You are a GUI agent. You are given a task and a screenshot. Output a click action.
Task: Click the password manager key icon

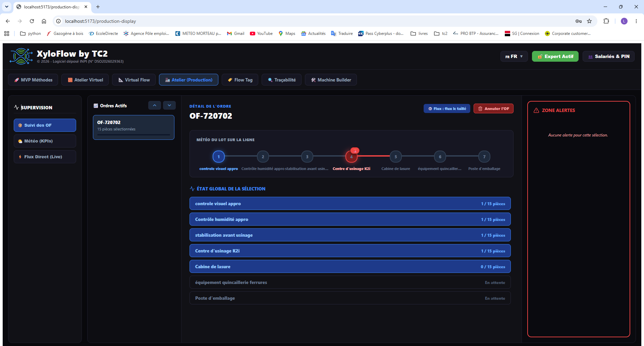coord(579,21)
